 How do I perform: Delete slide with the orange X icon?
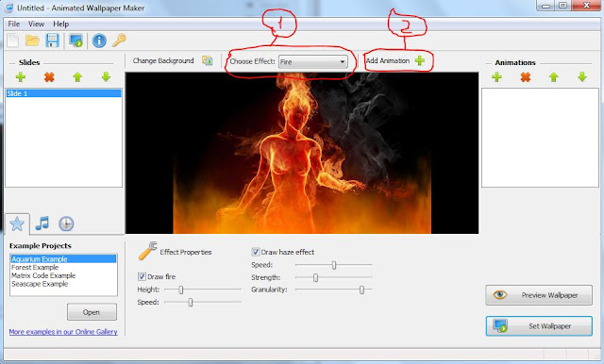[x=49, y=77]
